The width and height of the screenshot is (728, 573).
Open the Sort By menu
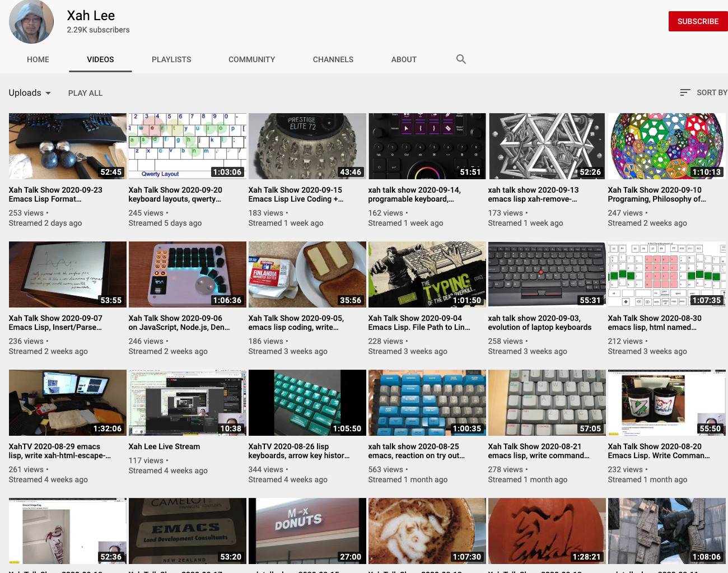coord(703,92)
